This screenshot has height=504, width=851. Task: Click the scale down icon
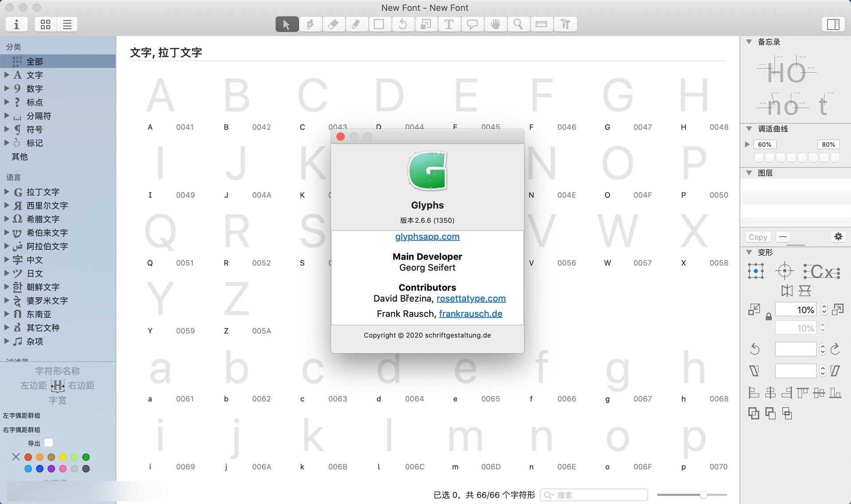tap(754, 310)
